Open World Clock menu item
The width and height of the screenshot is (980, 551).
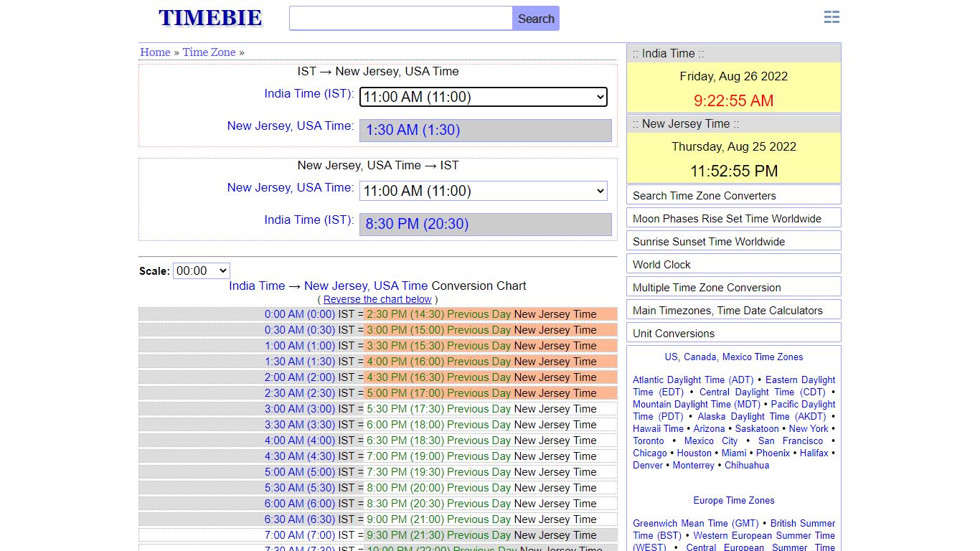(x=734, y=264)
